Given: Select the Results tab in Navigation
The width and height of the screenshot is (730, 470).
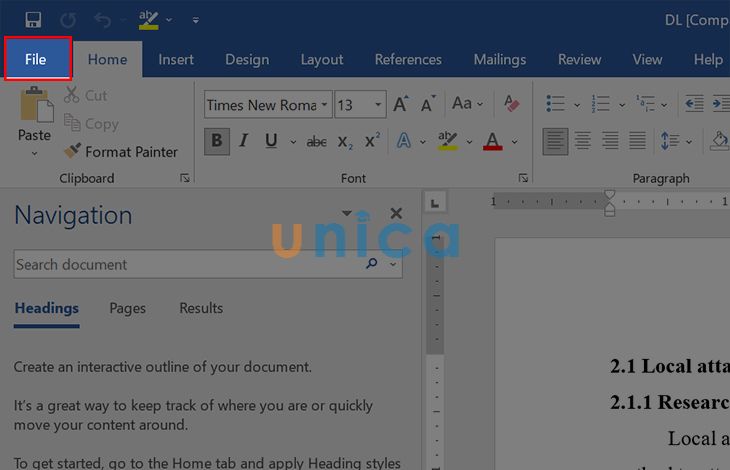Looking at the screenshot, I should tap(201, 308).
